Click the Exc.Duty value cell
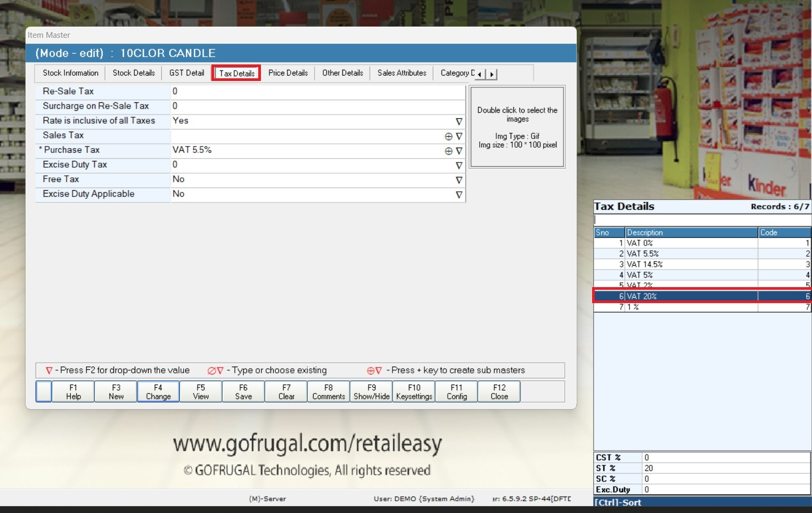This screenshot has height=513, width=812. [x=726, y=490]
